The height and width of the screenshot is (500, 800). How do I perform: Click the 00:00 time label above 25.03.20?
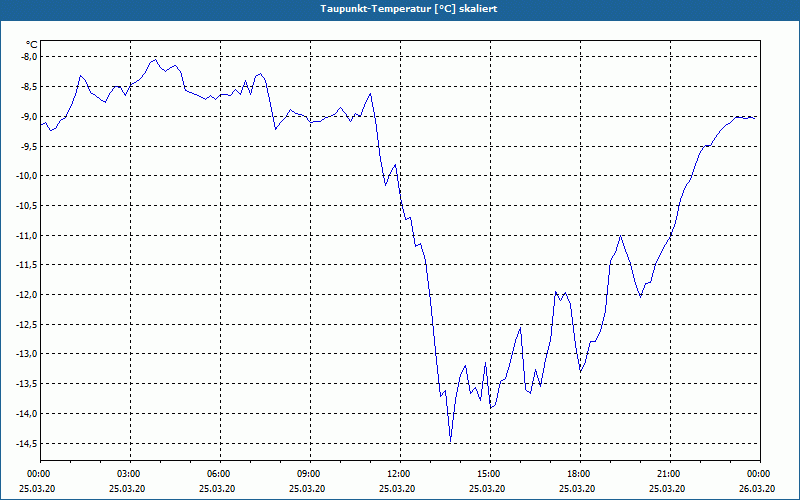(x=38, y=474)
